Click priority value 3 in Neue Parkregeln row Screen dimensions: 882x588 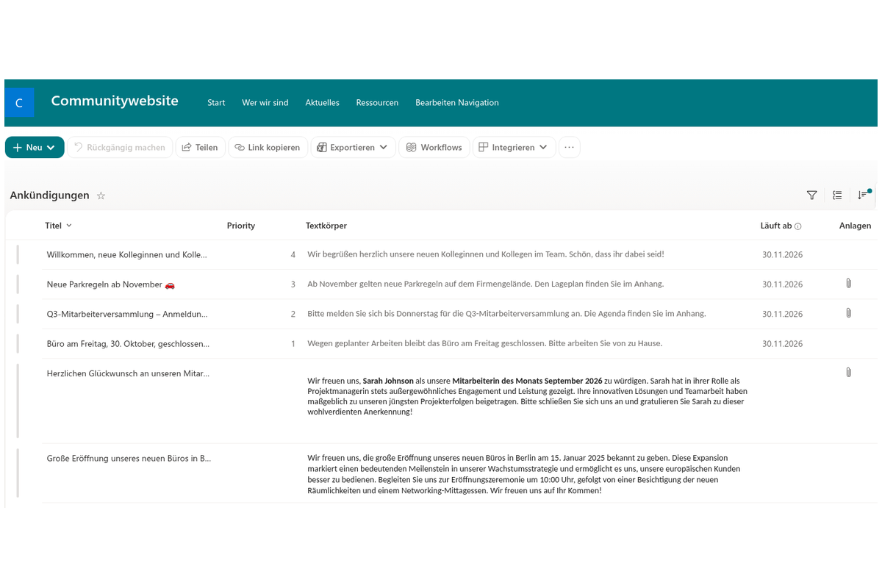pyautogui.click(x=293, y=284)
